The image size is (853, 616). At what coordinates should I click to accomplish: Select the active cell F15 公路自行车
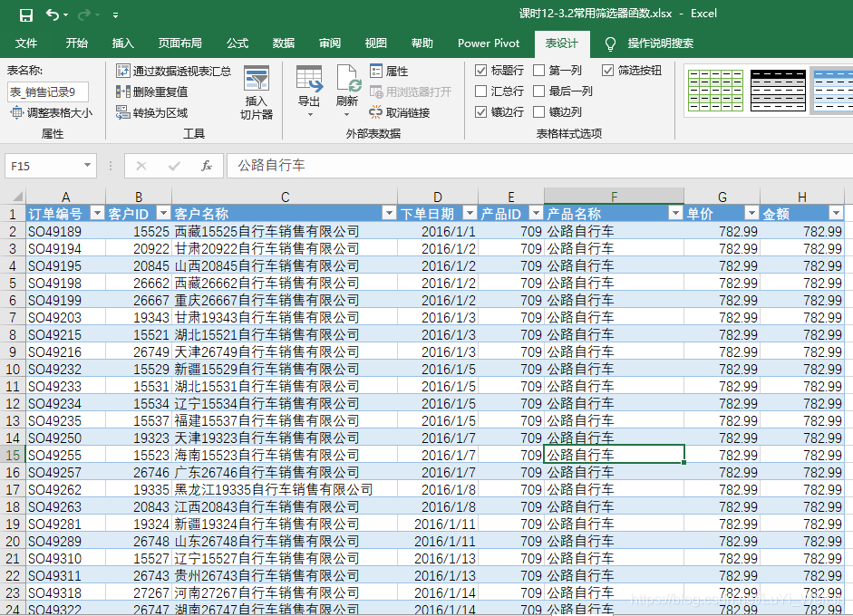click(x=615, y=455)
